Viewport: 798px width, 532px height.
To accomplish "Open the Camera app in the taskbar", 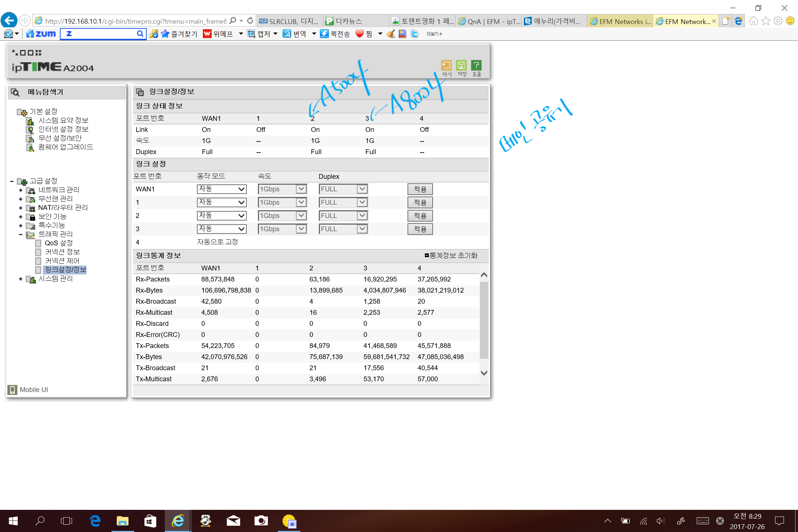I will click(261, 521).
